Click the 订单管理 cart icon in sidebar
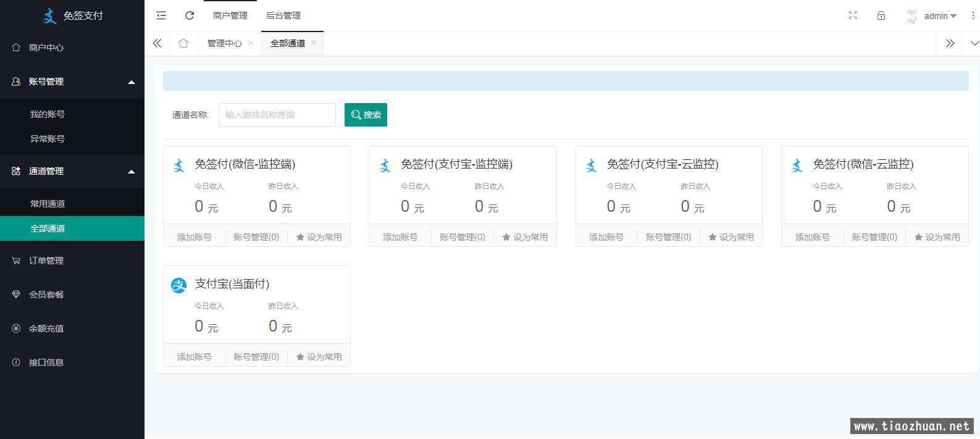 pyautogui.click(x=16, y=261)
